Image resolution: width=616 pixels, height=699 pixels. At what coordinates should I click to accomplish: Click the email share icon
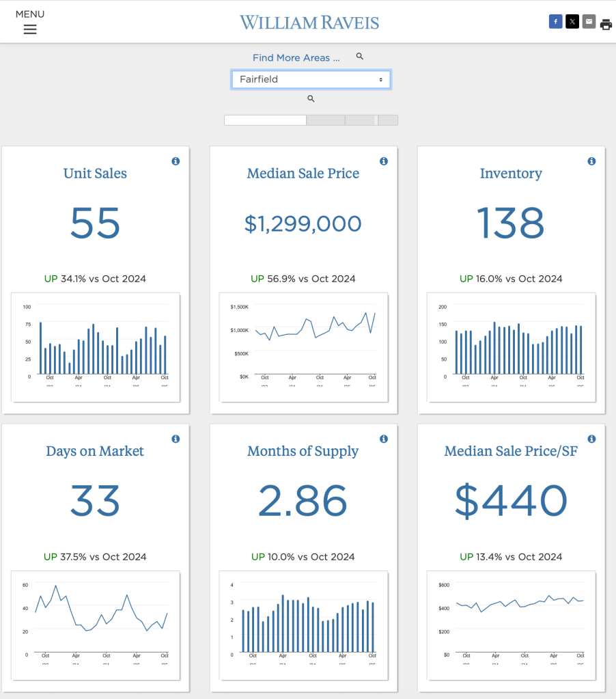(589, 22)
